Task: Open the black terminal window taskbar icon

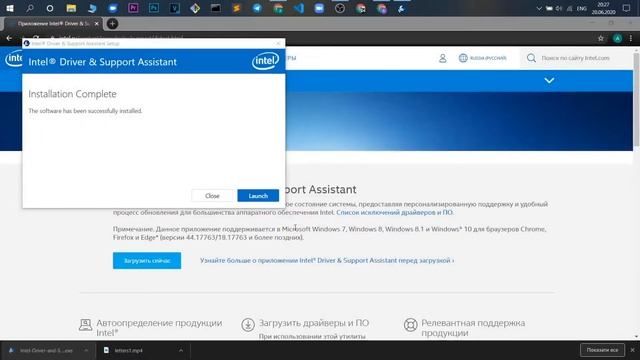Action: tap(216, 8)
